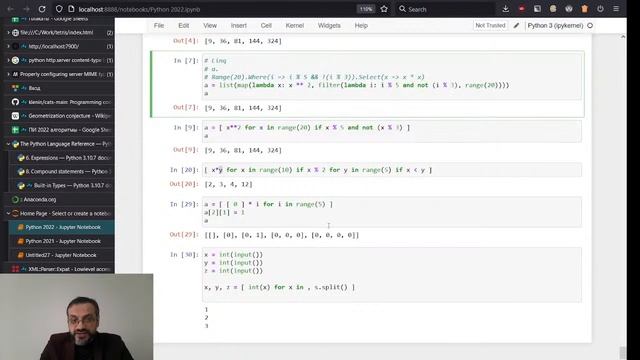Viewport: 640px width, 360px height.
Task: Reload the page with the refresh icon
Action: pos(42,9)
